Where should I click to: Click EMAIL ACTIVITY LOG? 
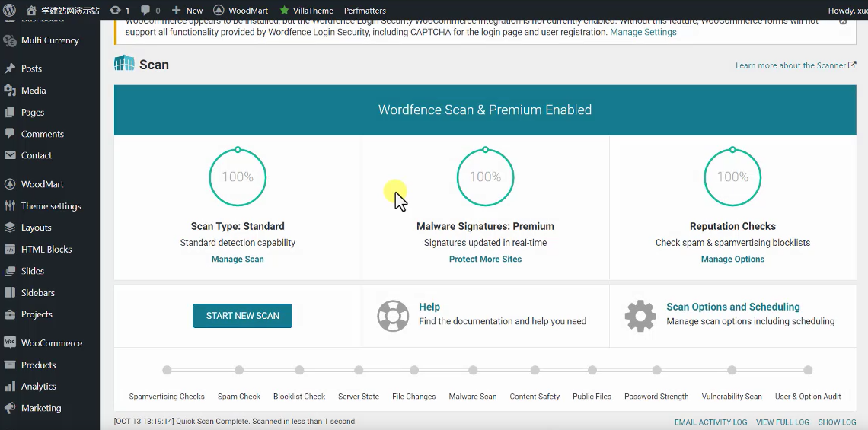tap(711, 422)
